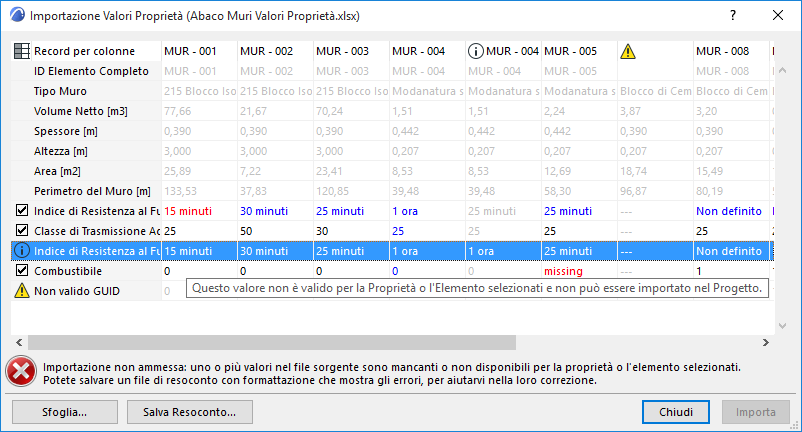Click the Archicad logo in the title bar
Viewport: 802px width, 432px height.
coord(17,15)
